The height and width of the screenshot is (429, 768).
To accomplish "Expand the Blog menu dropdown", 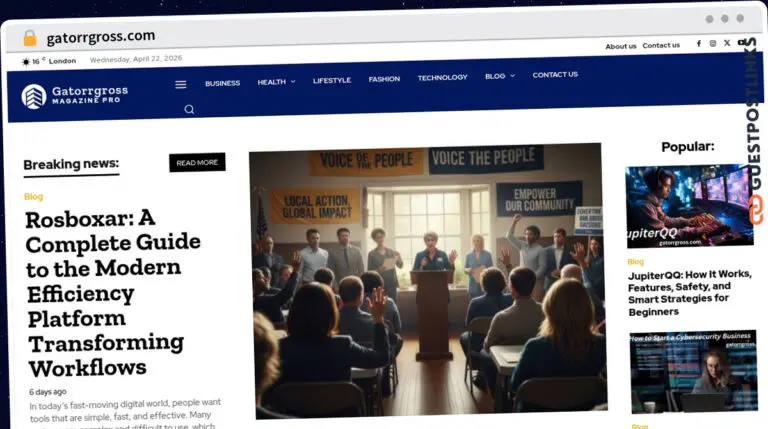I will [500, 76].
